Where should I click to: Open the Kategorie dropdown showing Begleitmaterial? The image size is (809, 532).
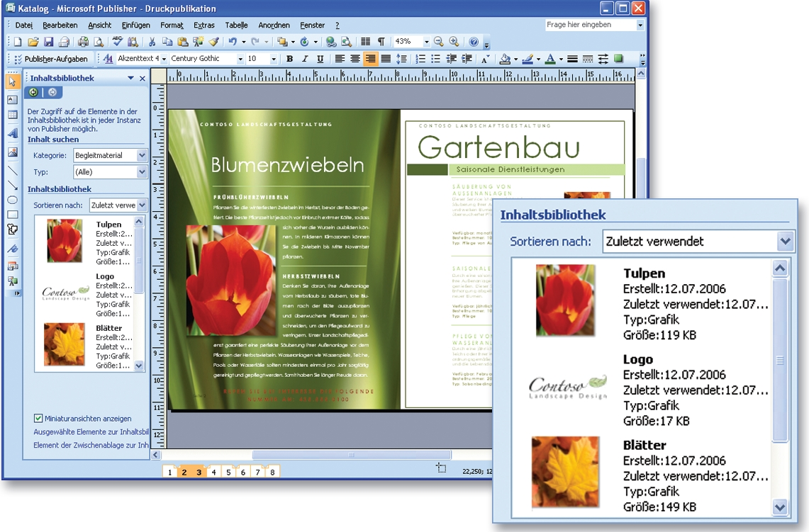pos(142,155)
